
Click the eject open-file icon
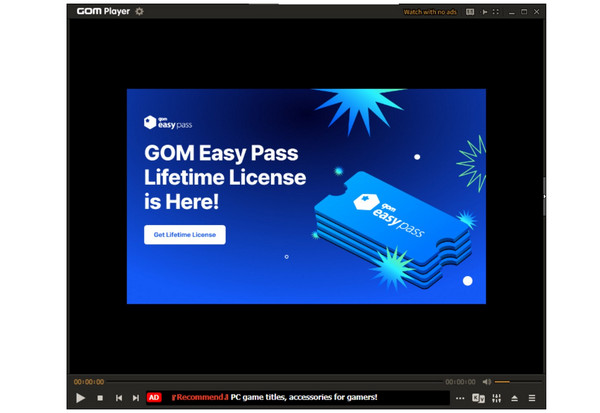[x=515, y=398]
